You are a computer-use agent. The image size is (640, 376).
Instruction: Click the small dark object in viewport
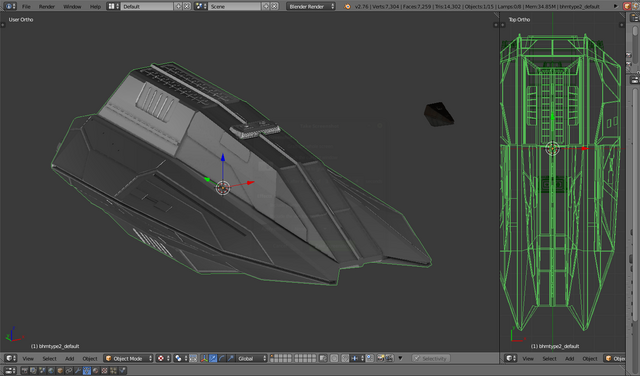tap(439, 114)
